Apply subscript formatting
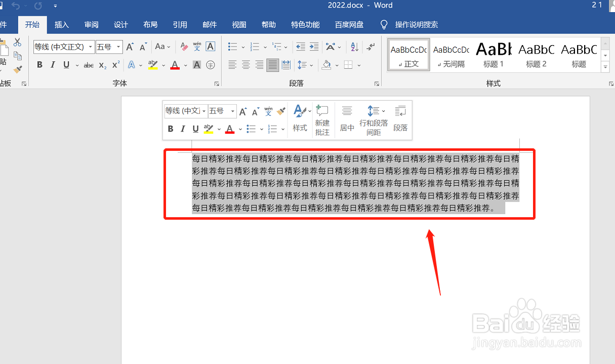The width and height of the screenshot is (615, 364). click(x=102, y=65)
